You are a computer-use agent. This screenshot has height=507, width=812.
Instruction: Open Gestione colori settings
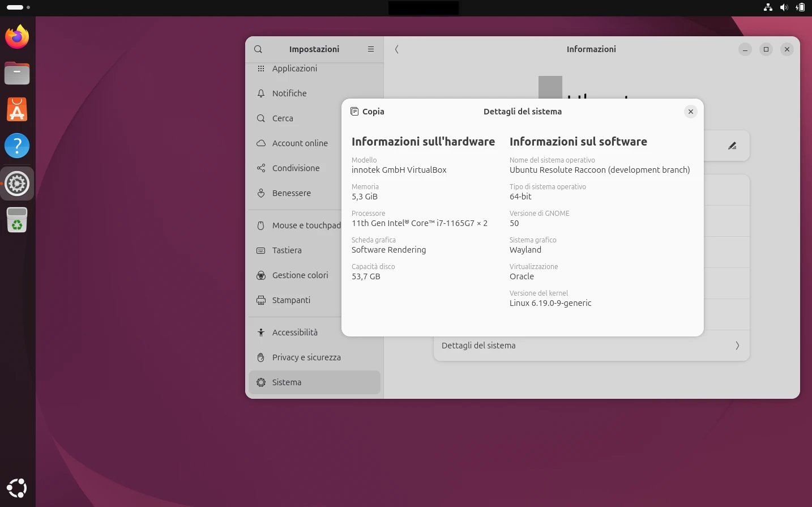300,275
